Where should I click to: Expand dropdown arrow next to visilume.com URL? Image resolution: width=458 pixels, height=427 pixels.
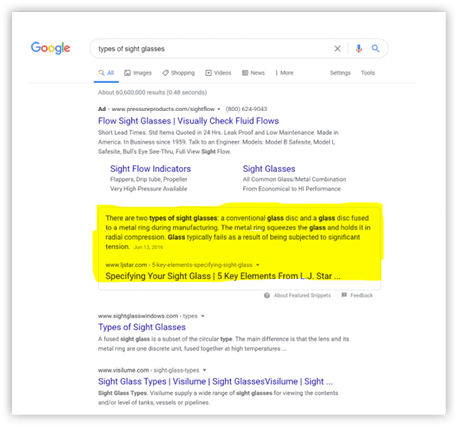(x=204, y=370)
